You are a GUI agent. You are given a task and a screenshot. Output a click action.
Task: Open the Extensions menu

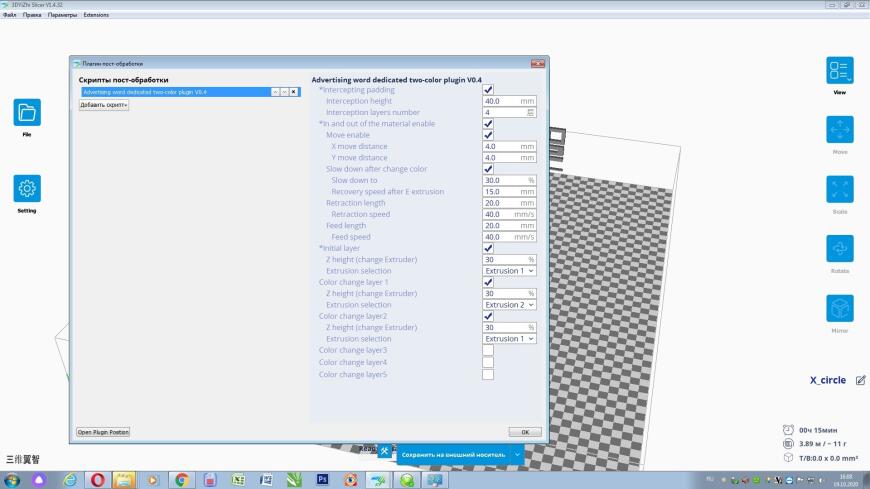point(96,15)
